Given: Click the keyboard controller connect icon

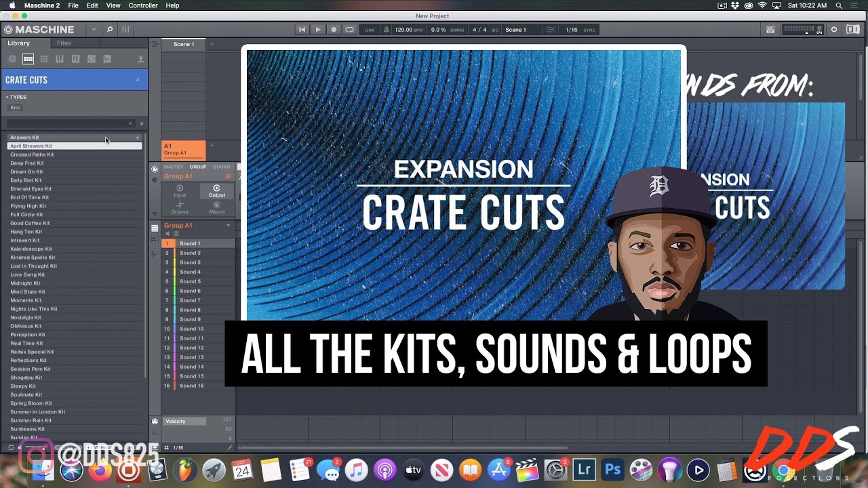Looking at the screenshot, I should coord(770,30).
